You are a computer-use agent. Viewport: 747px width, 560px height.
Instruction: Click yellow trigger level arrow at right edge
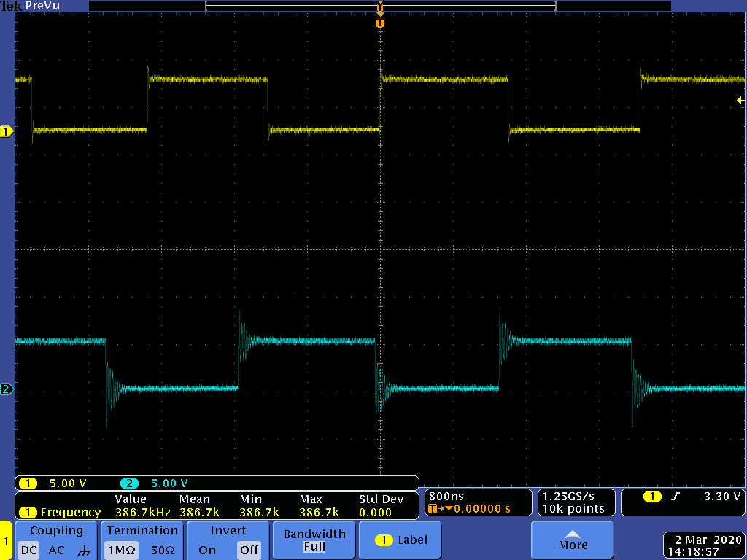pyautogui.click(x=740, y=100)
